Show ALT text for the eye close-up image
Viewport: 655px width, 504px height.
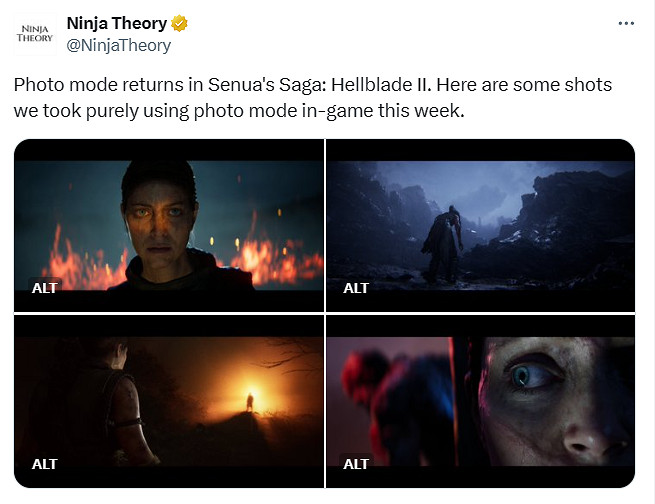coord(356,464)
